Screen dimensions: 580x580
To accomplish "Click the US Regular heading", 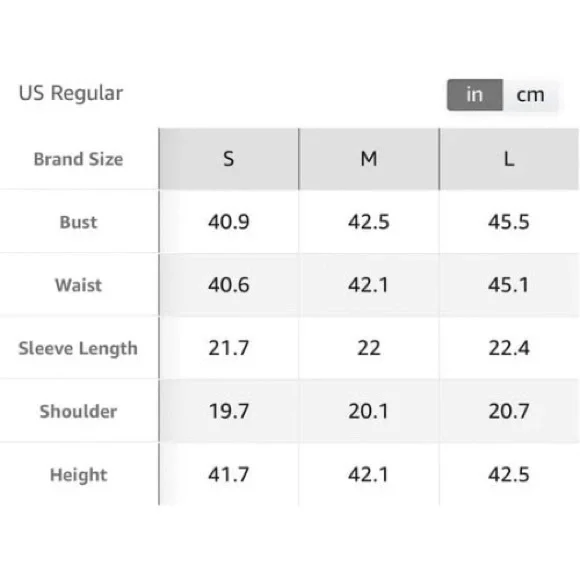I will tap(71, 93).
